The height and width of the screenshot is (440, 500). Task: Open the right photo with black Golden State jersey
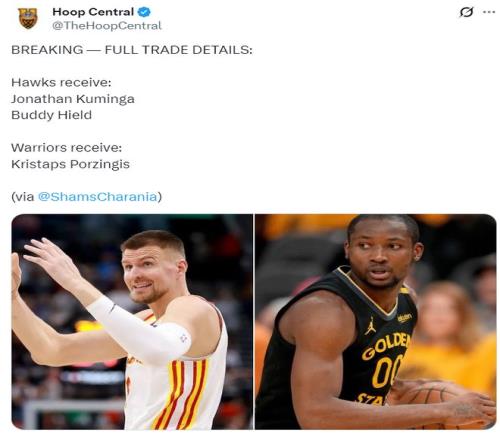[x=376, y=322]
